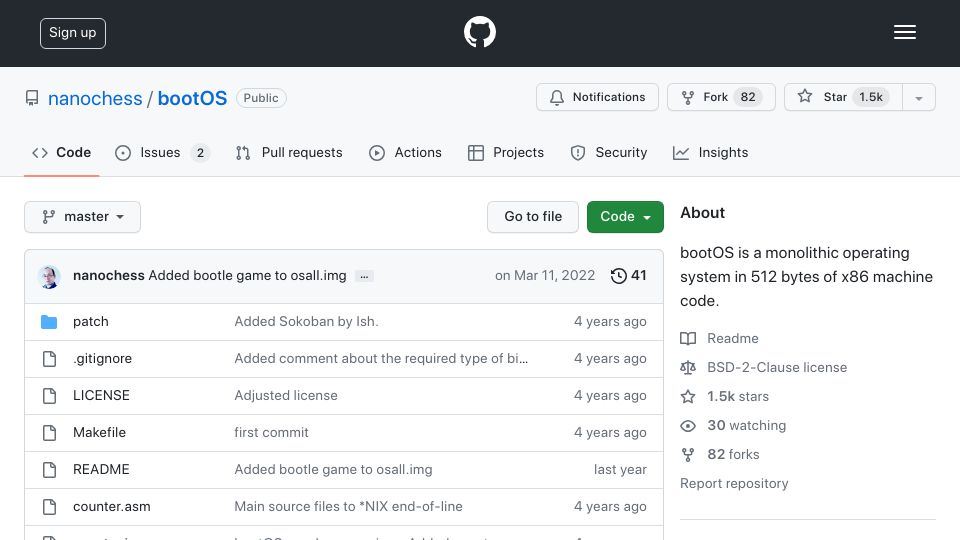This screenshot has height=540, width=960.
Task: Expand the commit message ellipsis
Action: 364,276
